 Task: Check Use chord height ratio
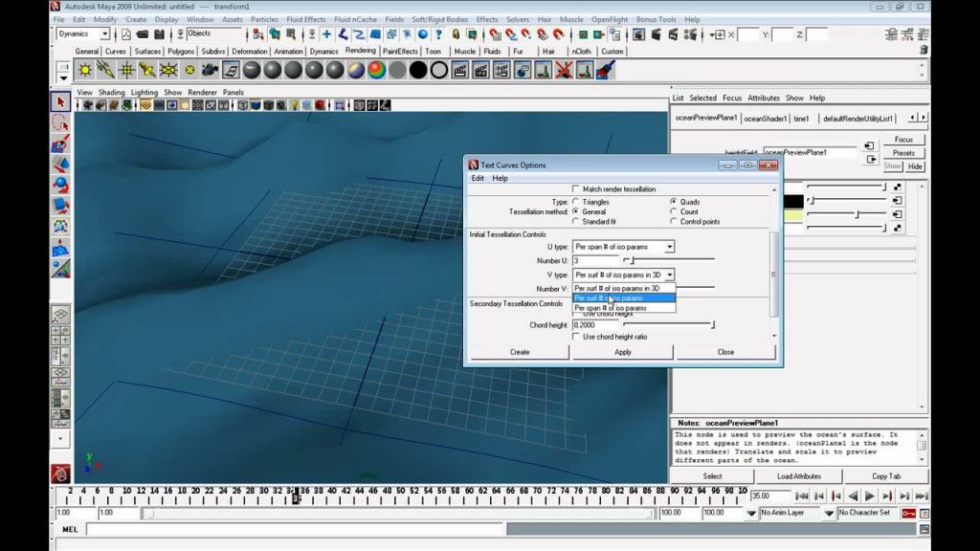pos(575,336)
